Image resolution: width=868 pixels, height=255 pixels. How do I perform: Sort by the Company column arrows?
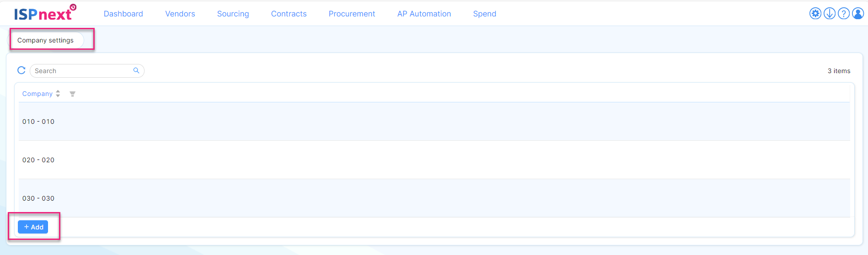click(x=58, y=94)
